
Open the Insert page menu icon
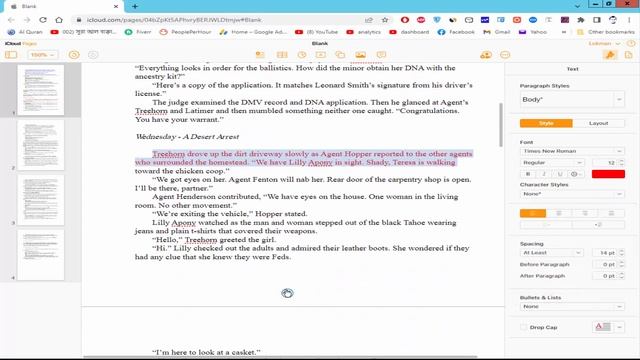[260, 55]
